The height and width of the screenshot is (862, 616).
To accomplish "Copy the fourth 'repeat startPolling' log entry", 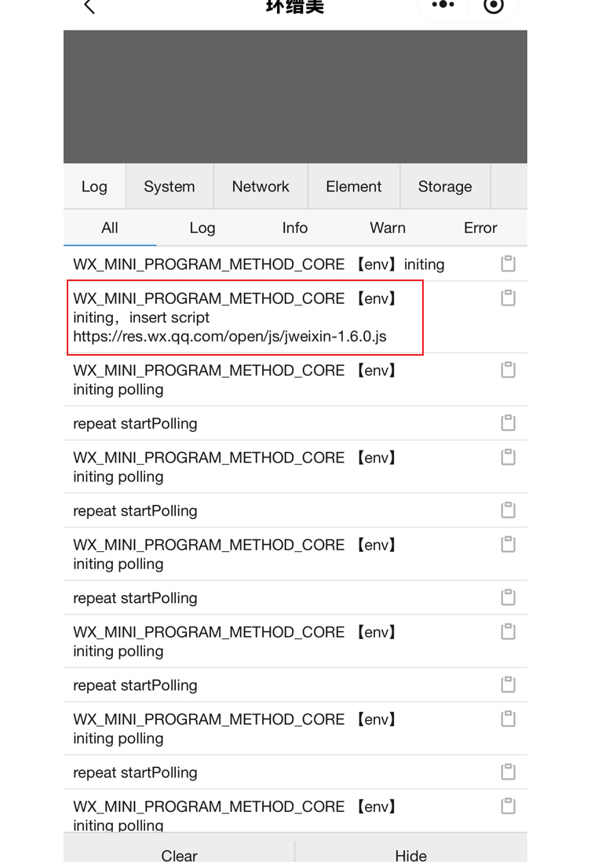I will 508,685.
